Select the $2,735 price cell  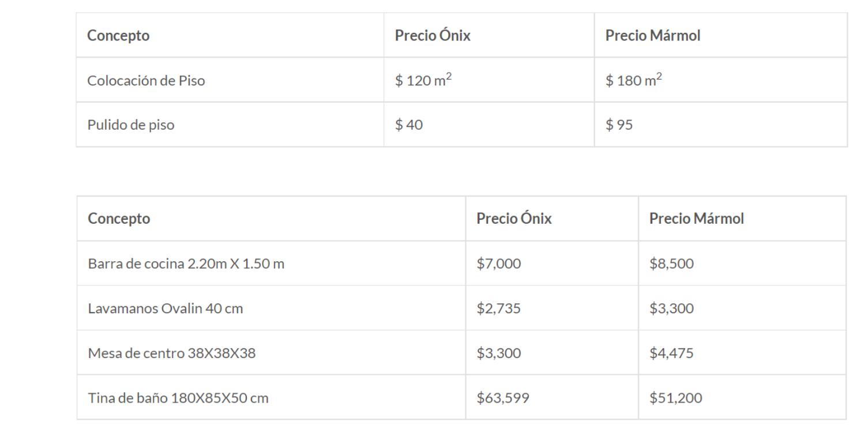[x=552, y=308]
